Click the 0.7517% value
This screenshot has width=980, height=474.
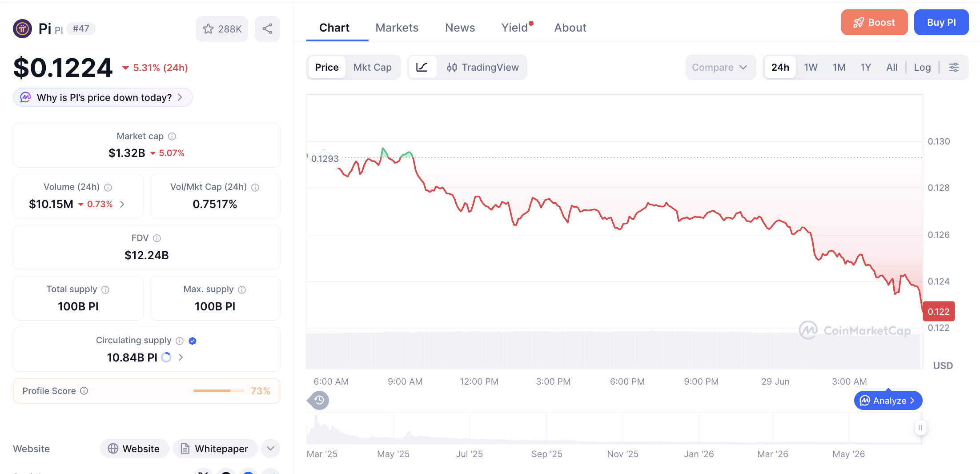tap(215, 204)
